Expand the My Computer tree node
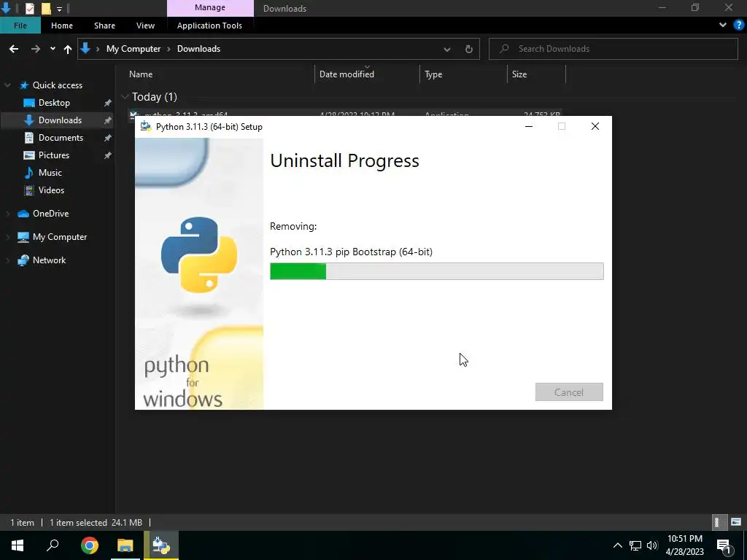This screenshot has width=747, height=560. tap(7, 237)
